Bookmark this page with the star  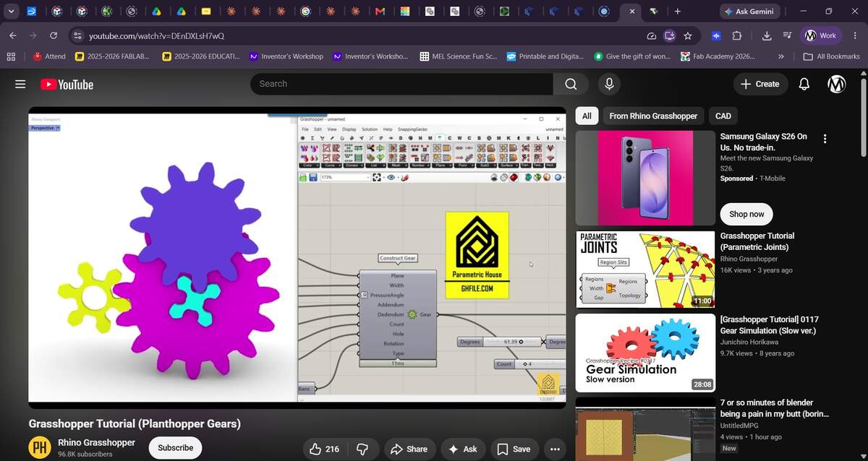688,35
